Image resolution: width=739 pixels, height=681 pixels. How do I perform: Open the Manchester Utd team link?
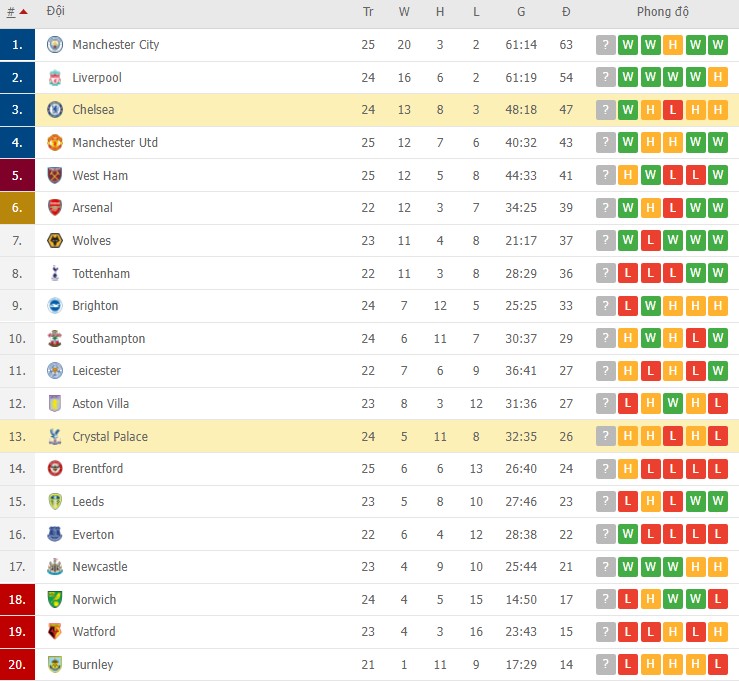click(115, 143)
